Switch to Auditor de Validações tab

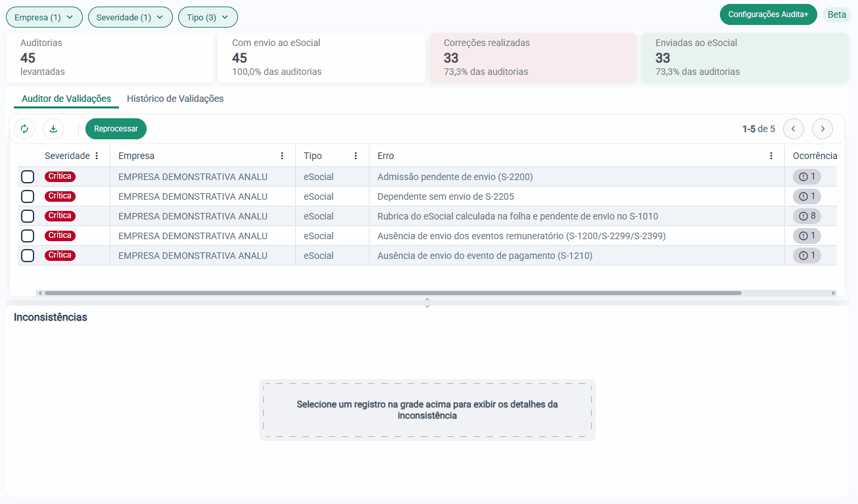(66, 99)
